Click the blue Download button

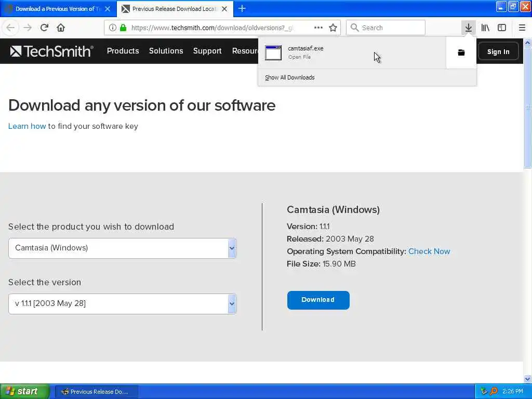pos(318,300)
